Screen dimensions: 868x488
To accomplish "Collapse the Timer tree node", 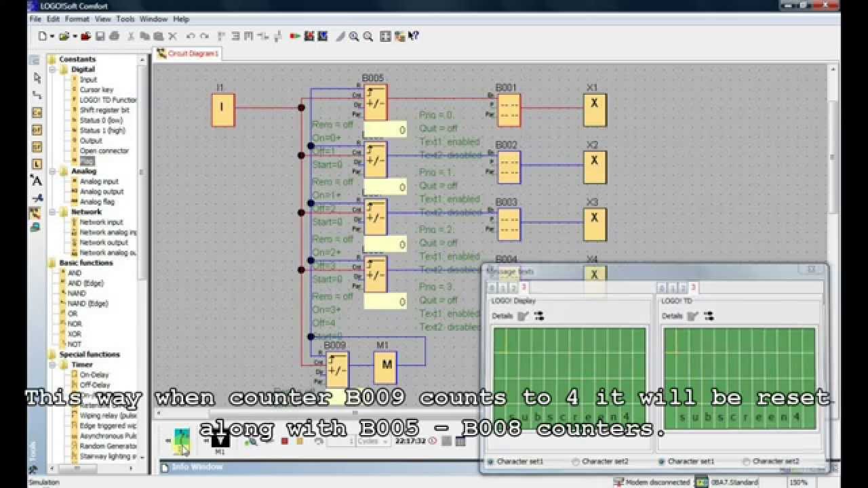I will point(52,365).
